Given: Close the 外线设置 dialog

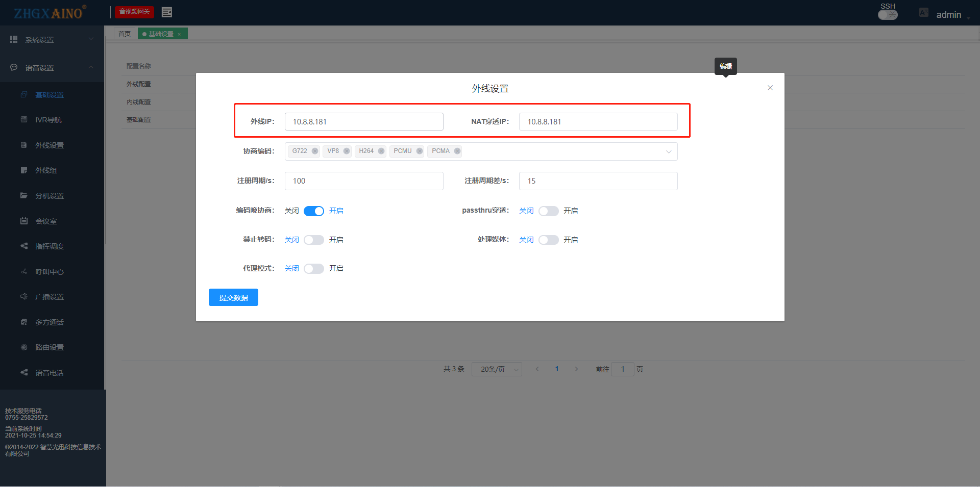Looking at the screenshot, I should coord(770,88).
